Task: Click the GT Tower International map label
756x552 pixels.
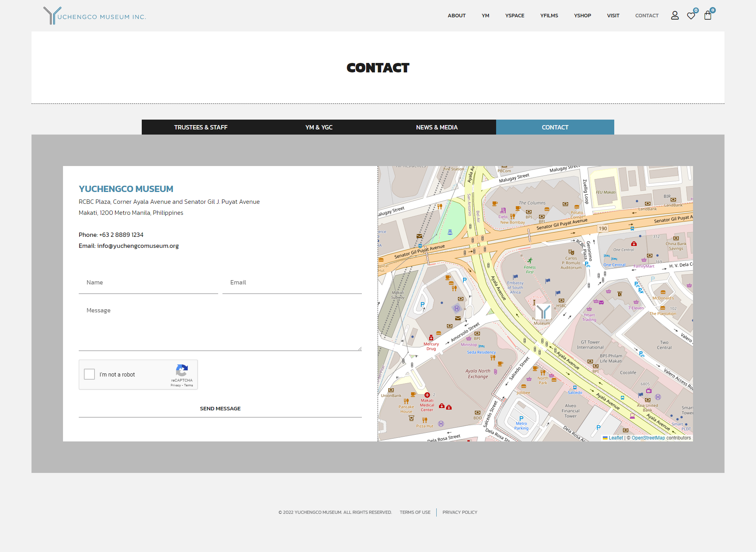Action: 590,345
